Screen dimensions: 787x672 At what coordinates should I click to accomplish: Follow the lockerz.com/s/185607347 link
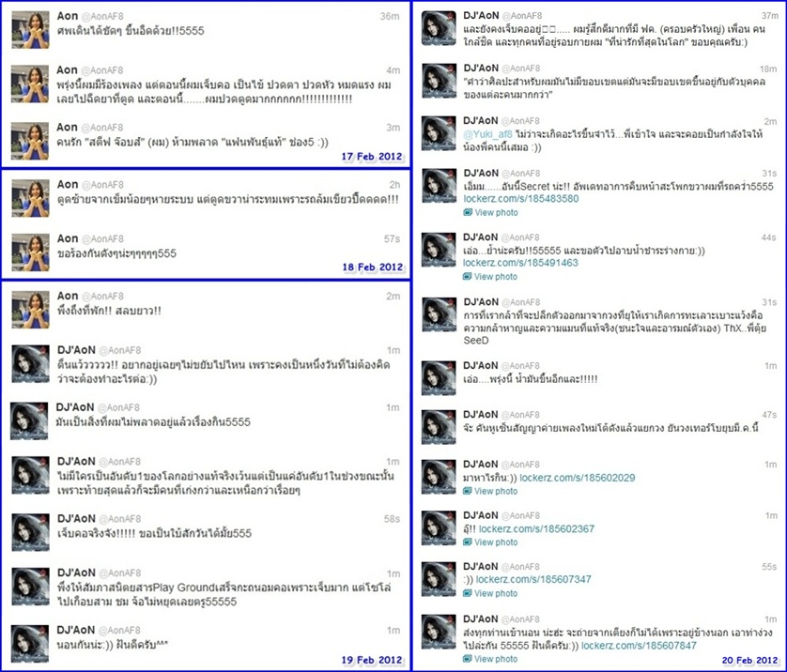[x=533, y=579]
